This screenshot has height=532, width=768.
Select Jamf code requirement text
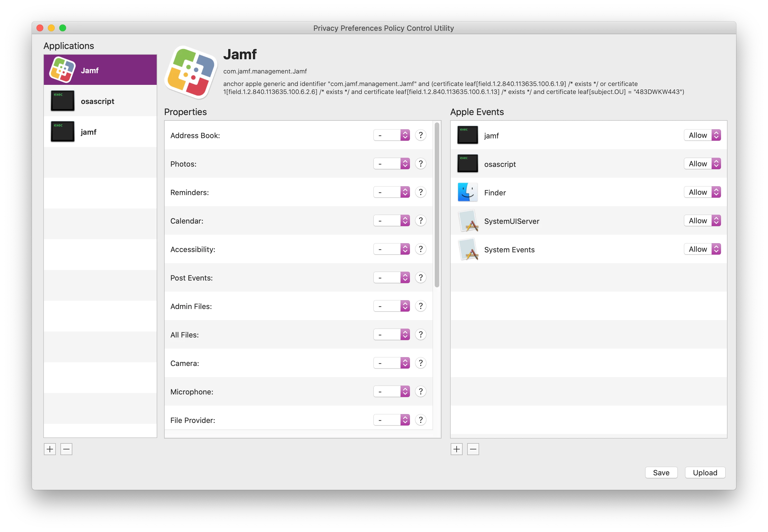[x=454, y=88]
